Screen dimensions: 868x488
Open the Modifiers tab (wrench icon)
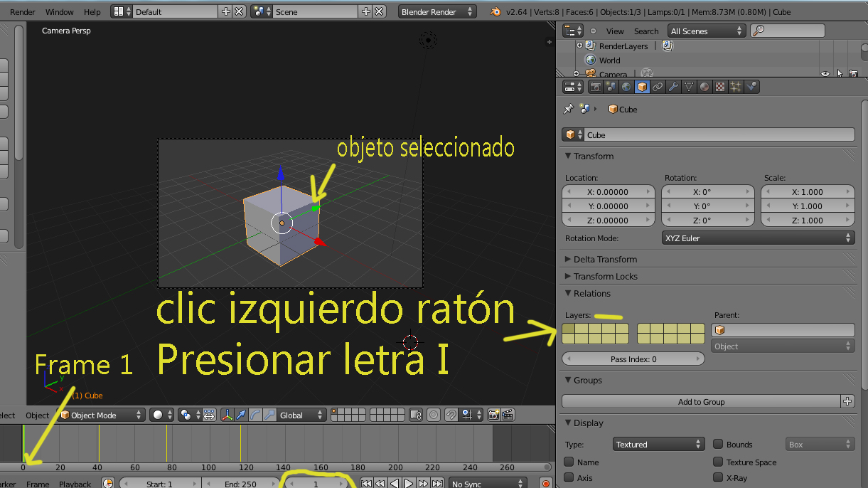point(673,87)
